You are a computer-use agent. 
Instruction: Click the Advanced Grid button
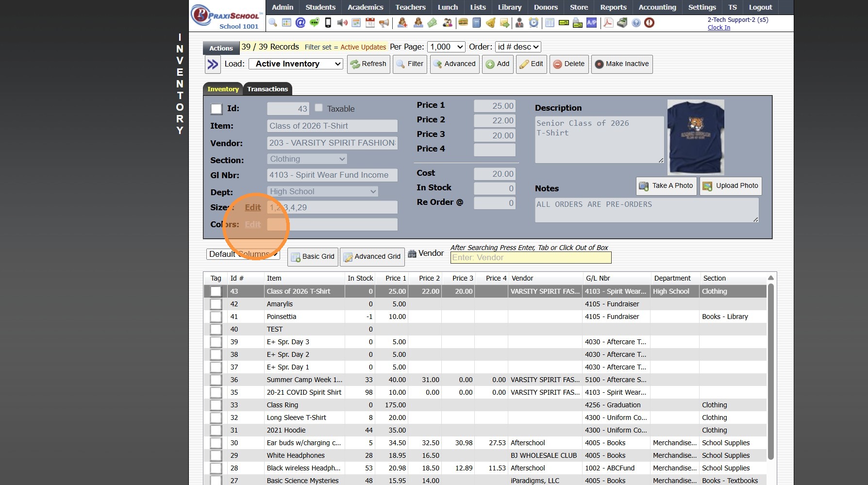coord(372,257)
